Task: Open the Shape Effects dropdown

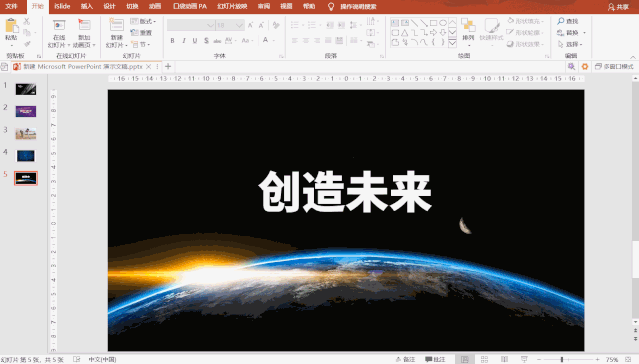Action: 526,44
